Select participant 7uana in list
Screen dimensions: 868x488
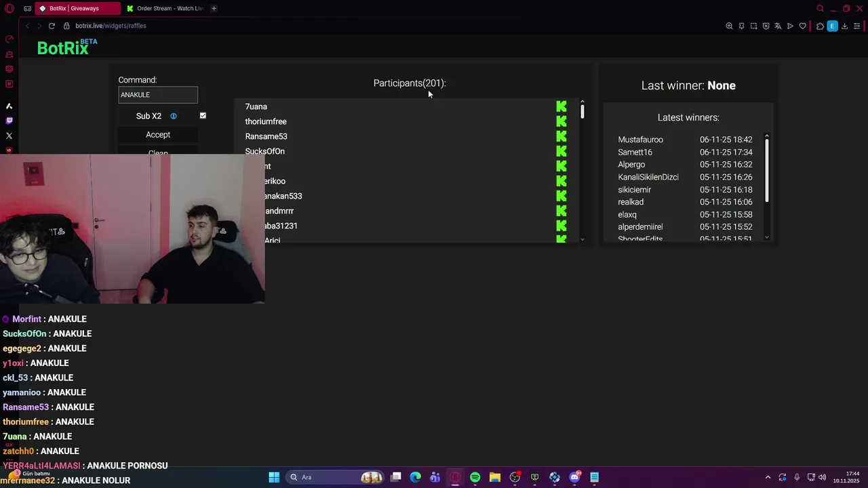(256, 106)
